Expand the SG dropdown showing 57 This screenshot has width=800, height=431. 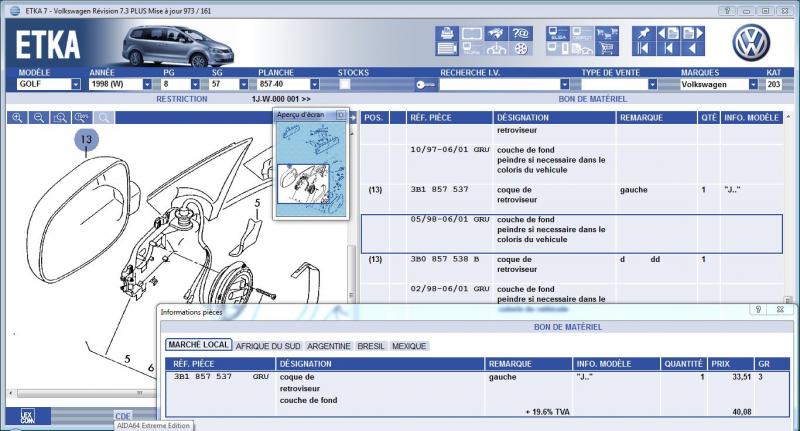pos(243,84)
